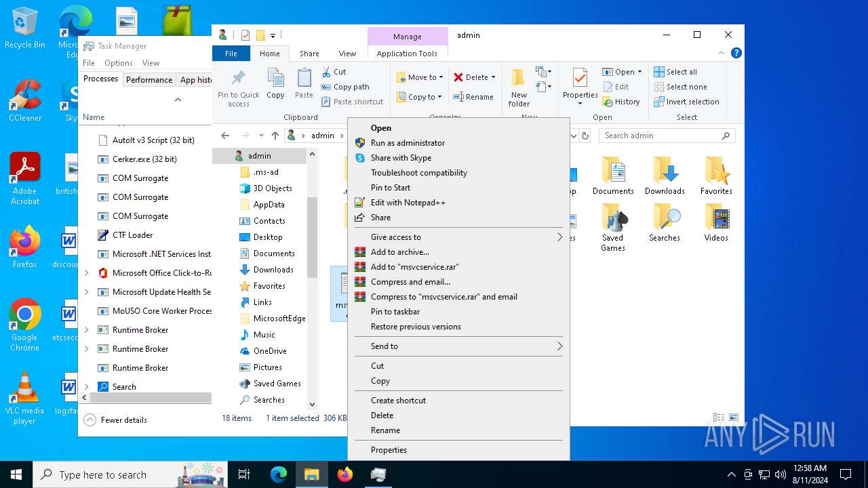Screen dimensions: 868x488
Task: Expand the Microsoft Office Click-to-Run process
Action: click(x=86, y=273)
